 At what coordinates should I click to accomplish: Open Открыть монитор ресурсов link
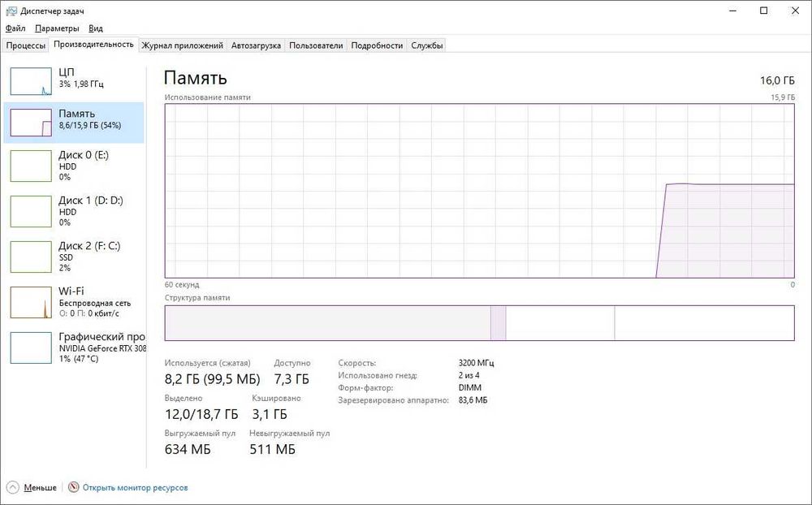pos(135,488)
